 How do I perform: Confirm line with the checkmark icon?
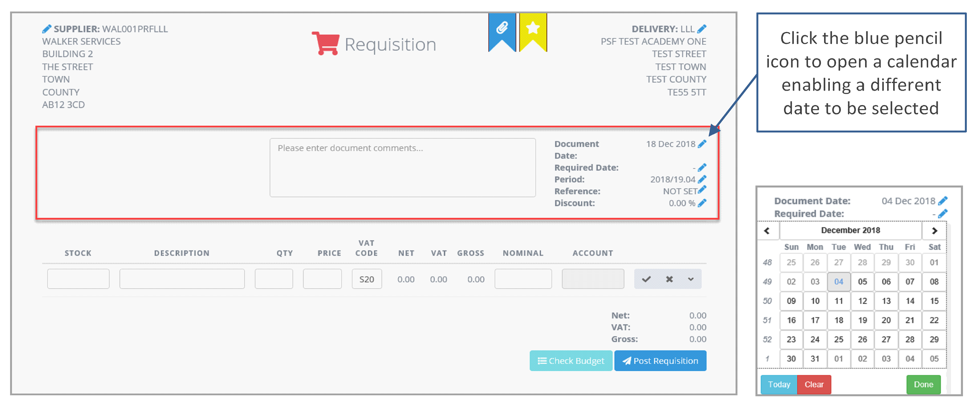click(646, 279)
